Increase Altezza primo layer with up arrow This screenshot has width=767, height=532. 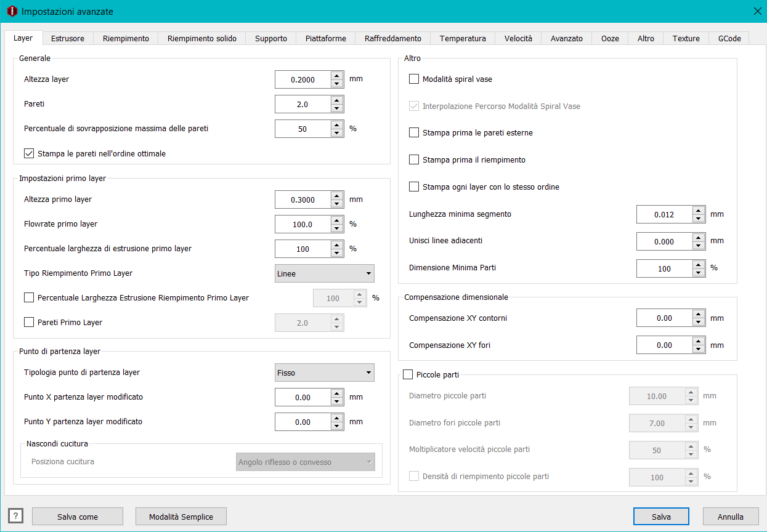coord(336,196)
